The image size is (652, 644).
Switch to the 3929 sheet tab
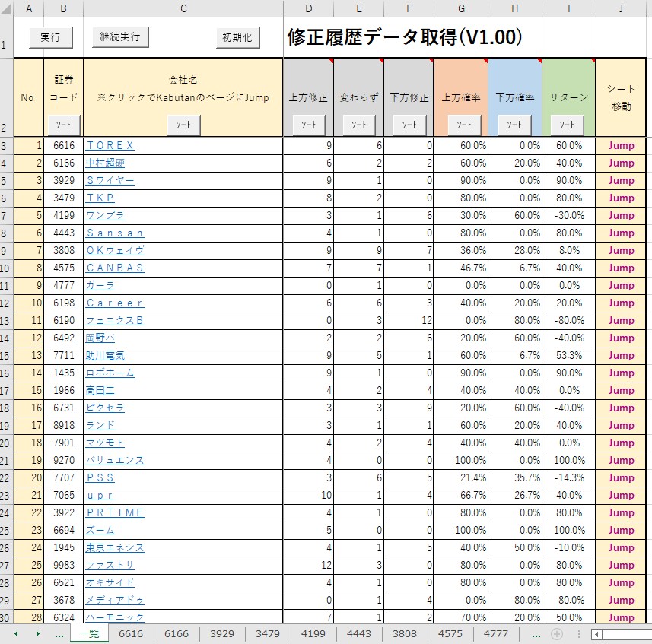coord(222,634)
